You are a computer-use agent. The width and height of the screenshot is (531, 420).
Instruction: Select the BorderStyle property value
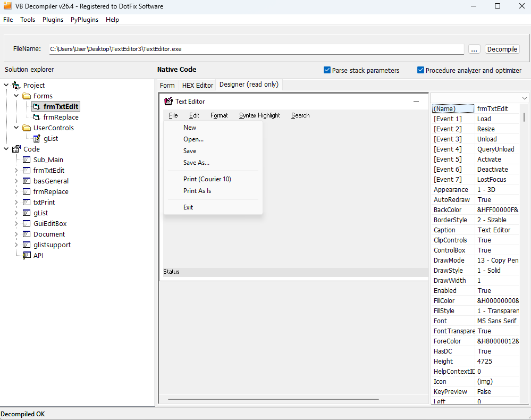[497, 220]
